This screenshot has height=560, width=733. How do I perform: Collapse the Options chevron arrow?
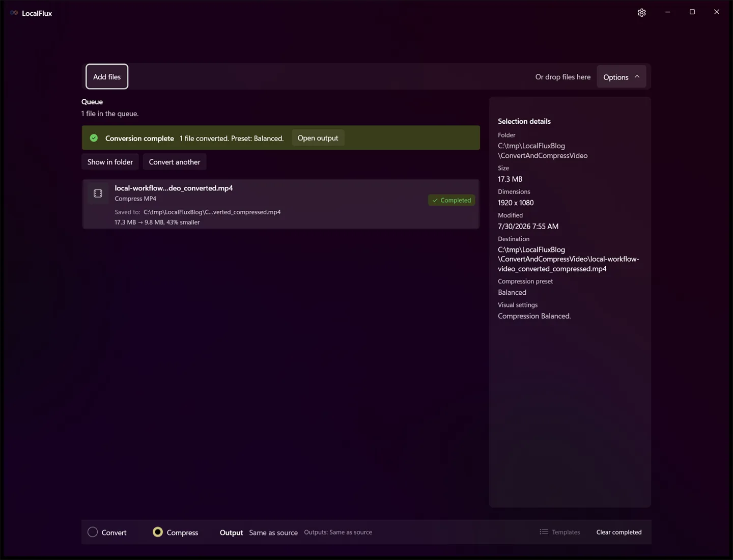pyautogui.click(x=637, y=77)
